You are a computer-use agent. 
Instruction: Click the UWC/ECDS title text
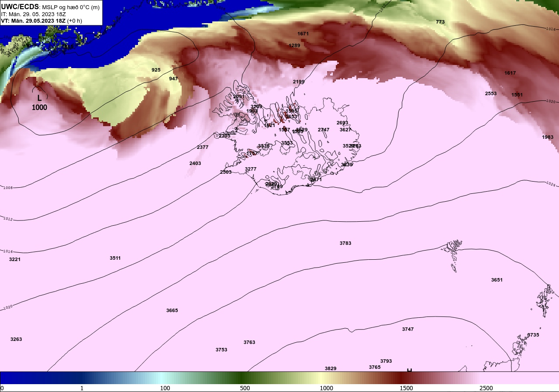click(20, 7)
